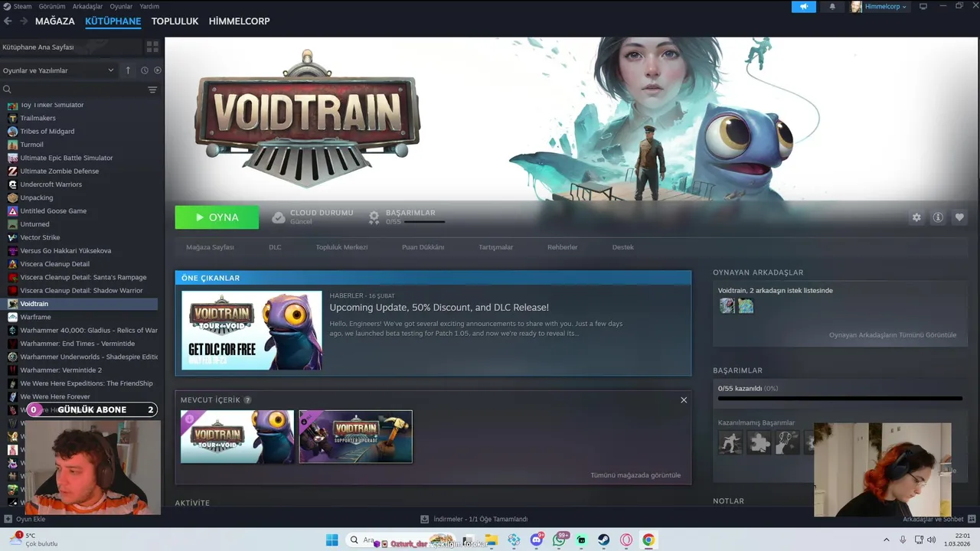Viewport: 980px width, 551px height.
Task: Click the 0/55 kazanıldı progress bar
Action: (x=840, y=398)
